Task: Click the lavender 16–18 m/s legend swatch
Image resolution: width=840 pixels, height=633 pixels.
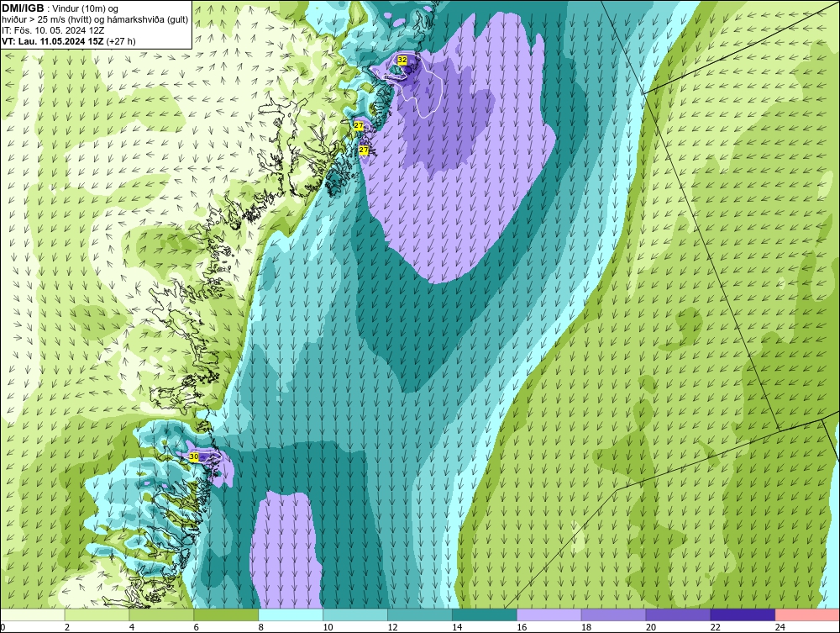Action: point(549,615)
